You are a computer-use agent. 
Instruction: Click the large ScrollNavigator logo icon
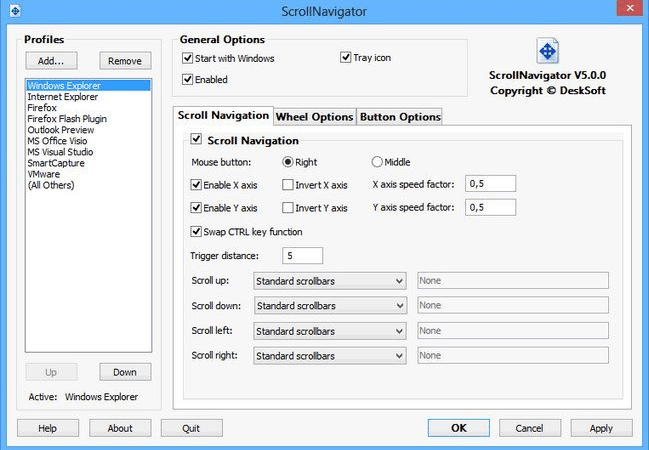click(547, 51)
